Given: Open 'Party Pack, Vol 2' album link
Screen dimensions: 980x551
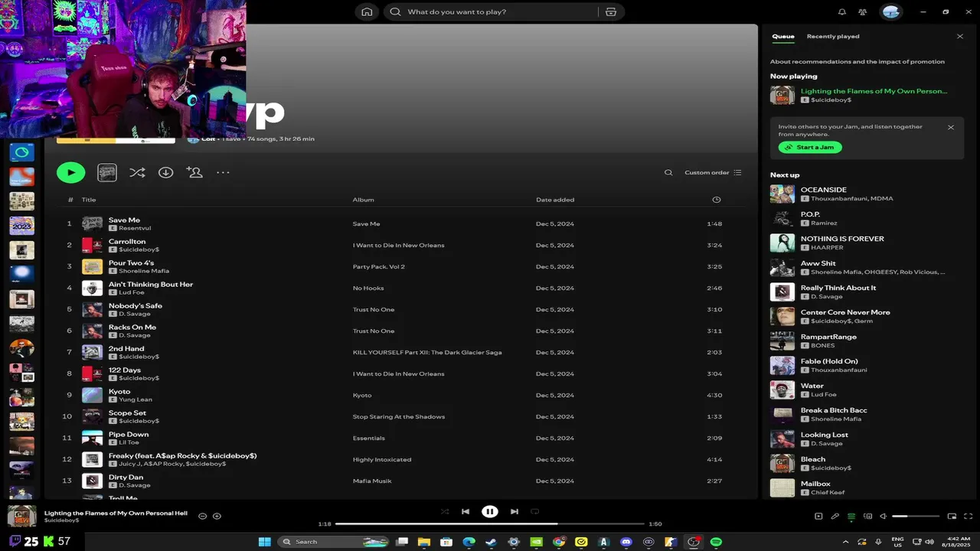Looking at the screenshot, I should click(x=378, y=267).
